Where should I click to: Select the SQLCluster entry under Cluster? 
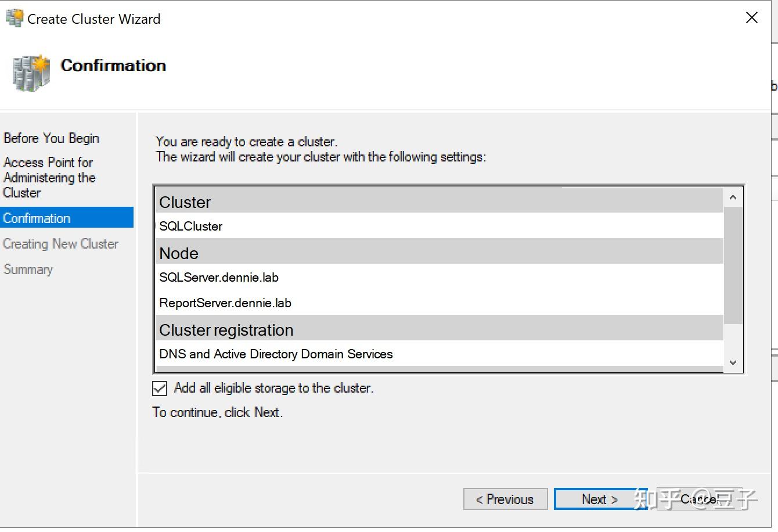190,227
